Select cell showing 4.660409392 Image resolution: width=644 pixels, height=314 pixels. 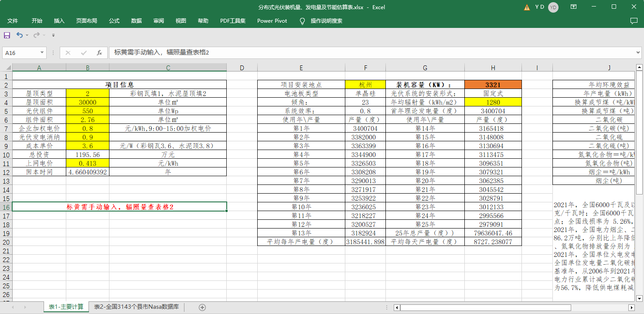(88, 172)
